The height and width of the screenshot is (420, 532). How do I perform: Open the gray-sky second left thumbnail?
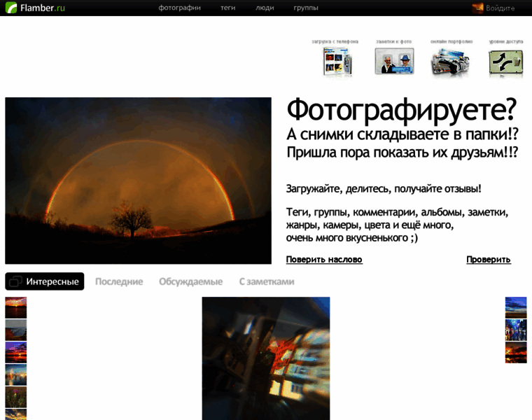(x=16, y=330)
